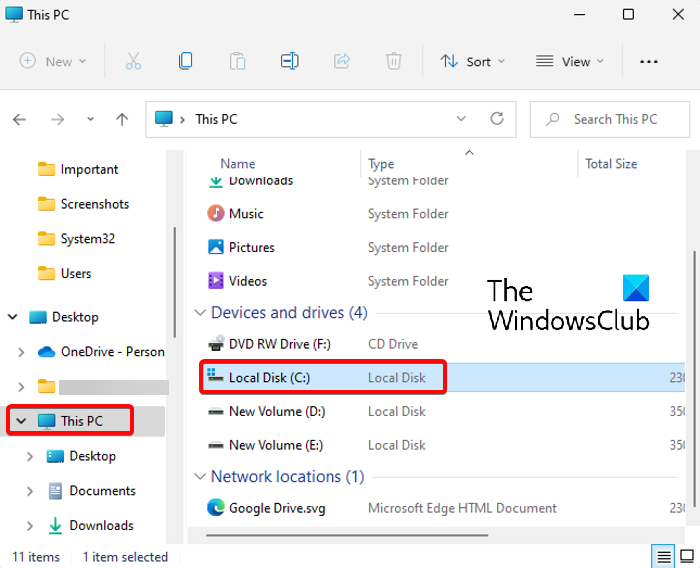
Task: Click the navigation pane vertical scrollbar
Action: coord(175,282)
